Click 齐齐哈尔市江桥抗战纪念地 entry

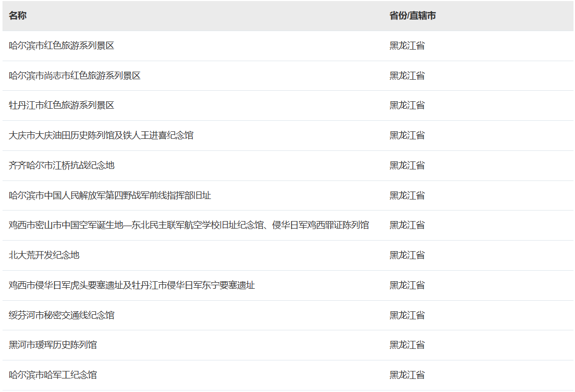[x=62, y=165]
